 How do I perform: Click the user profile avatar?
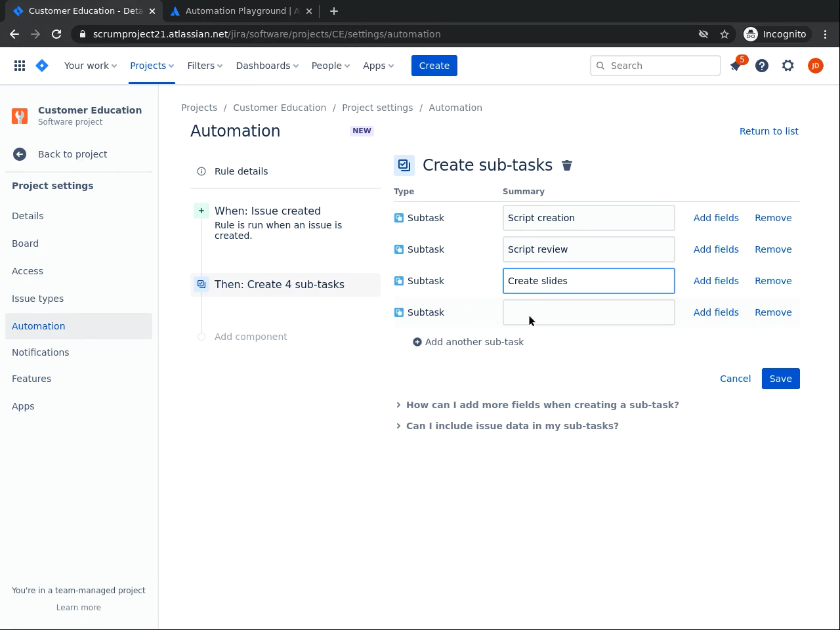(x=815, y=66)
